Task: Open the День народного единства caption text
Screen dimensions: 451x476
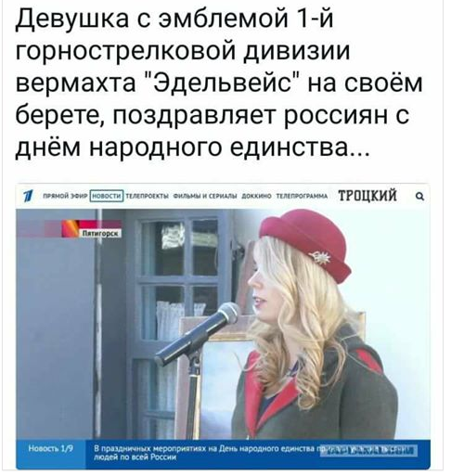Action: 206,453
